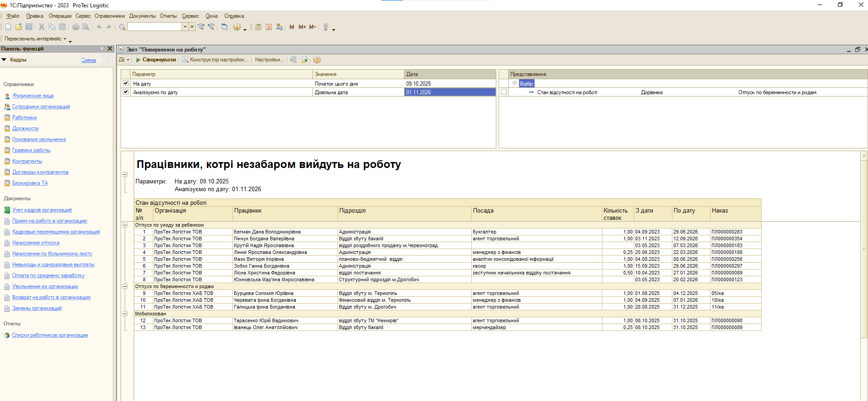Uncheck the 'На дату' parameter checkbox
This screenshot has height=401, width=868.
126,83
